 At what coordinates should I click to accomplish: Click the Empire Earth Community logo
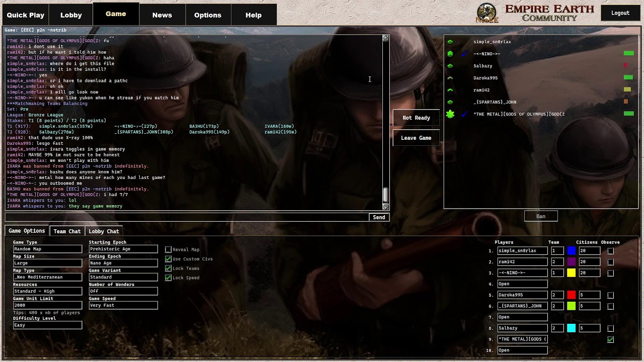(x=535, y=13)
